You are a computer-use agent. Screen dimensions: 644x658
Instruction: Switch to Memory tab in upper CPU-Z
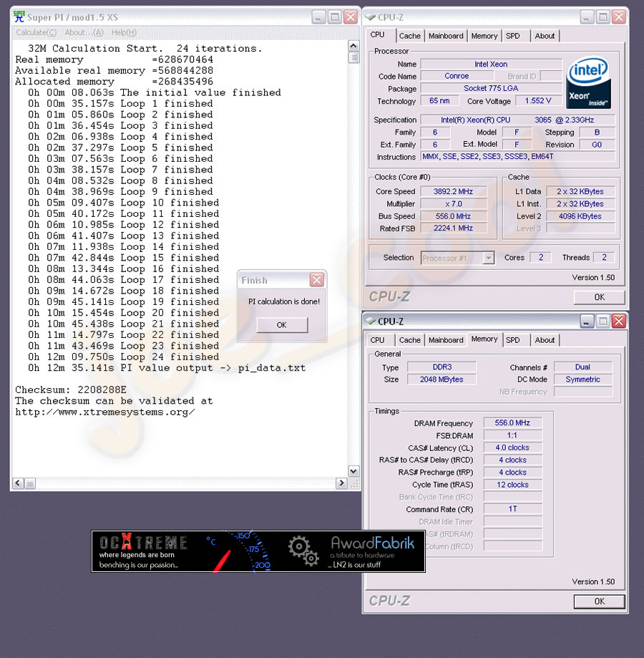(484, 36)
